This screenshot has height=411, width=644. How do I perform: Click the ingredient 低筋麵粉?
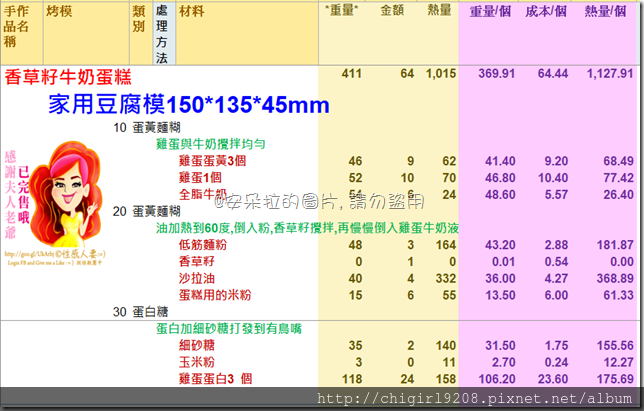pos(203,245)
